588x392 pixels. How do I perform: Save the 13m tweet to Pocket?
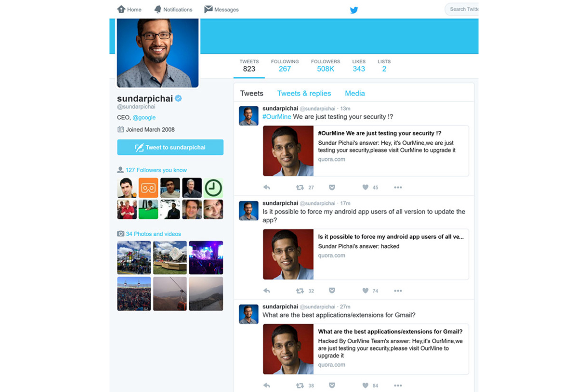click(332, 187)
